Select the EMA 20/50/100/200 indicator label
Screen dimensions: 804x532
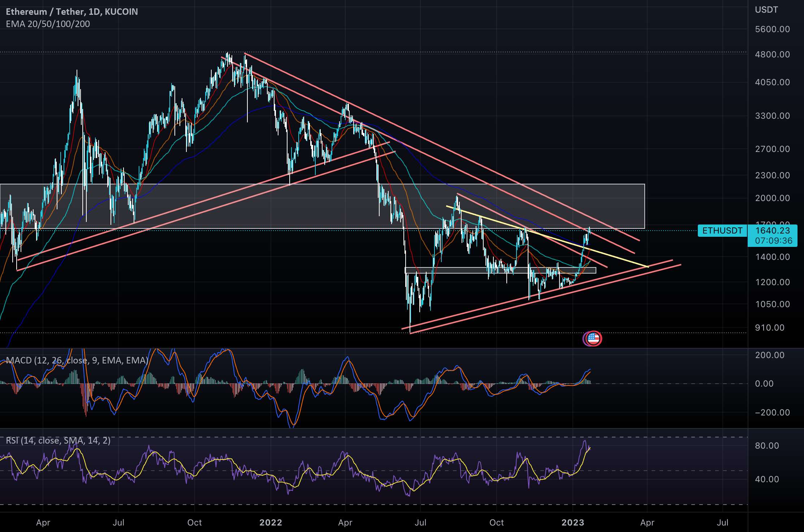coord(48,24)
